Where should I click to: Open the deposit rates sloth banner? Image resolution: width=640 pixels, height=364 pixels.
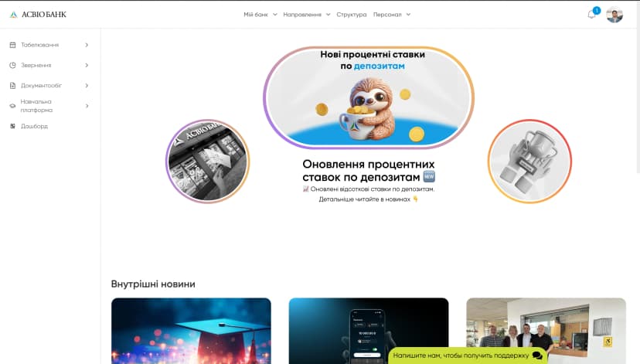point(369,97)
